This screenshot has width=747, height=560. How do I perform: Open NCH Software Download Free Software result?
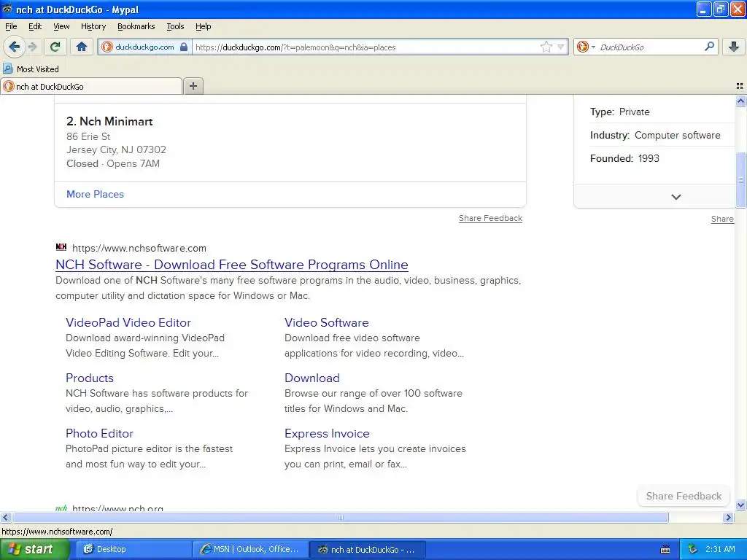point(231,264)
